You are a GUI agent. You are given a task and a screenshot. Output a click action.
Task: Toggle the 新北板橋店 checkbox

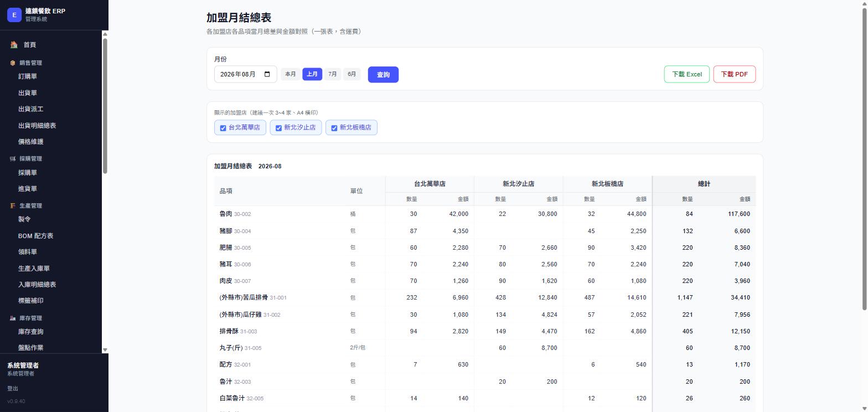tap(334, 128)
